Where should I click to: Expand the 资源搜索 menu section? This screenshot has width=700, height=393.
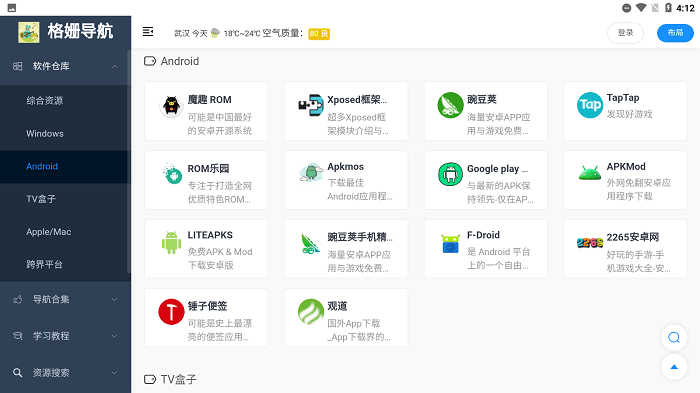click(65, 373)
